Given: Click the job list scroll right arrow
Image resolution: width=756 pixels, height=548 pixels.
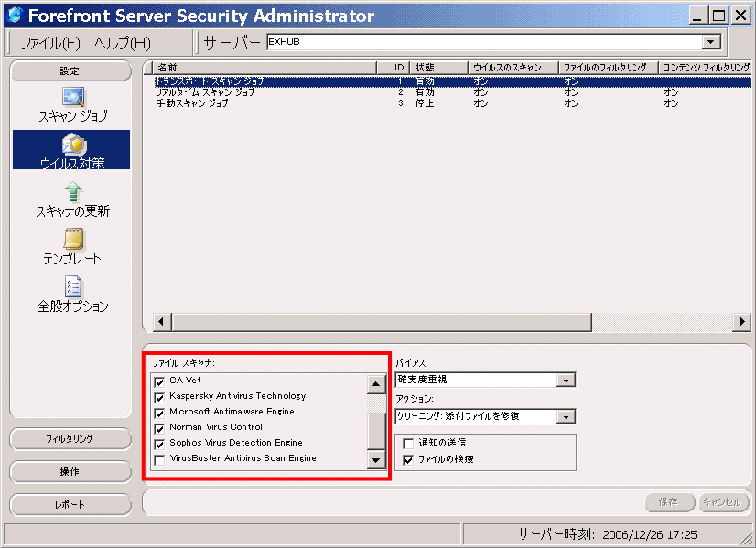Looking at the screenshot, I should [742, 322].
